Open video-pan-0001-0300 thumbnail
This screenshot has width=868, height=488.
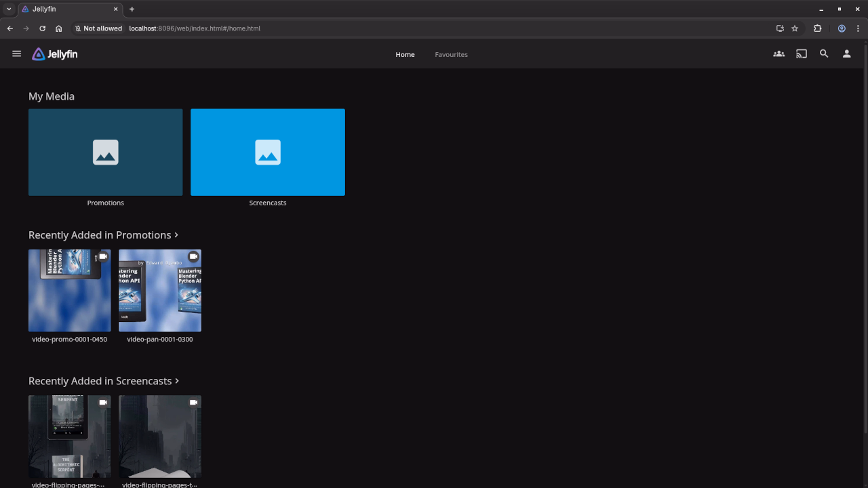pos(160,291)
